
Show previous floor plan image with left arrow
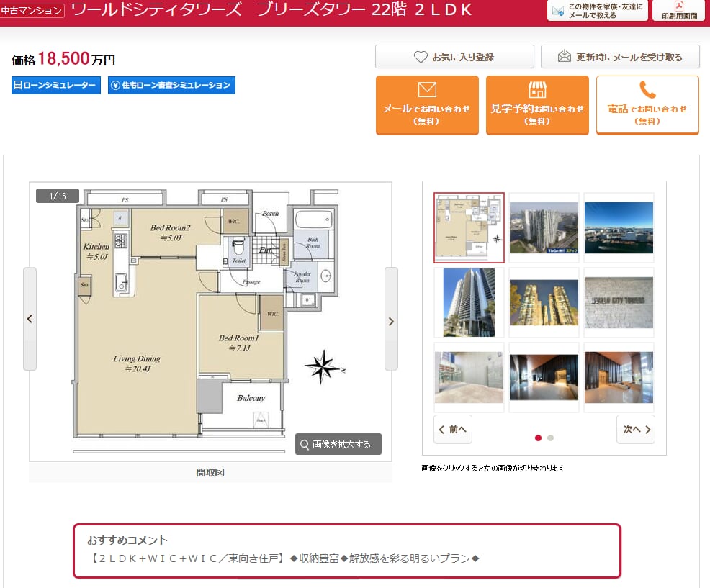[x=30, y=319]
